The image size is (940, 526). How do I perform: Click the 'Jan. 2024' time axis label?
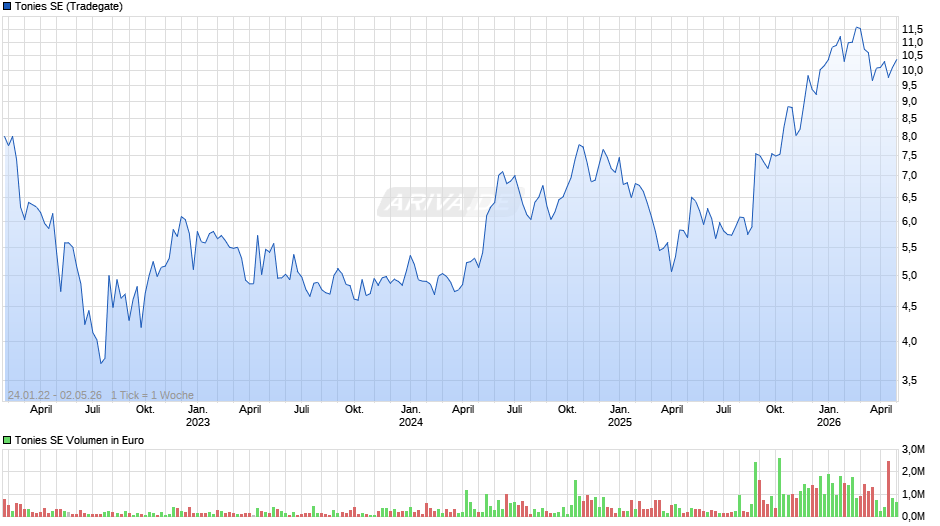[x=411, y=416]
